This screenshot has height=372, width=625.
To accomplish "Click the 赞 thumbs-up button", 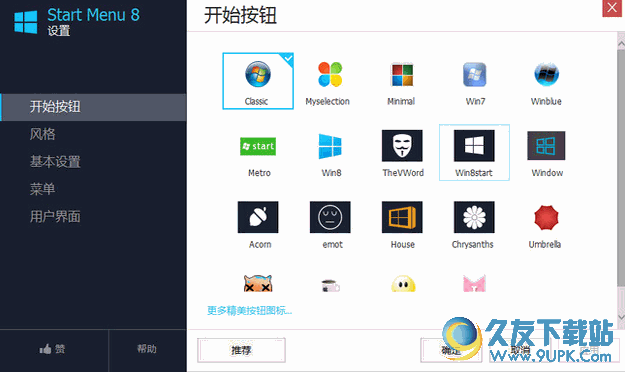I will tap(54, 350).
